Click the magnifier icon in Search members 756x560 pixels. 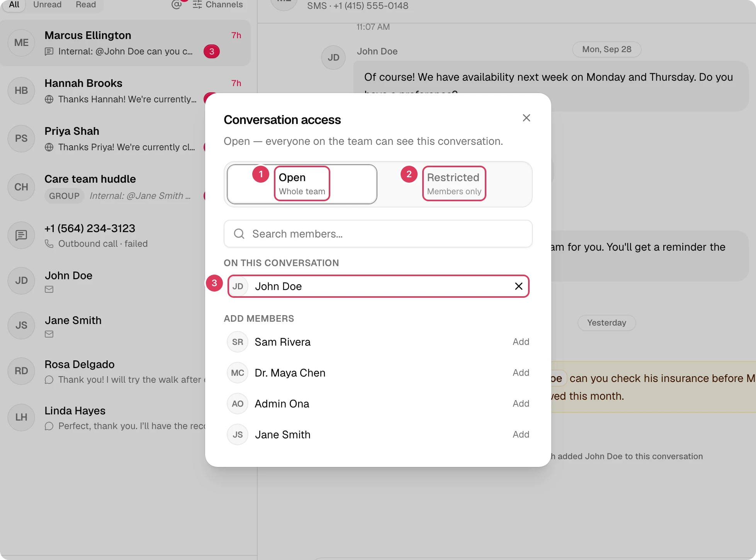(x=239, y=234)
